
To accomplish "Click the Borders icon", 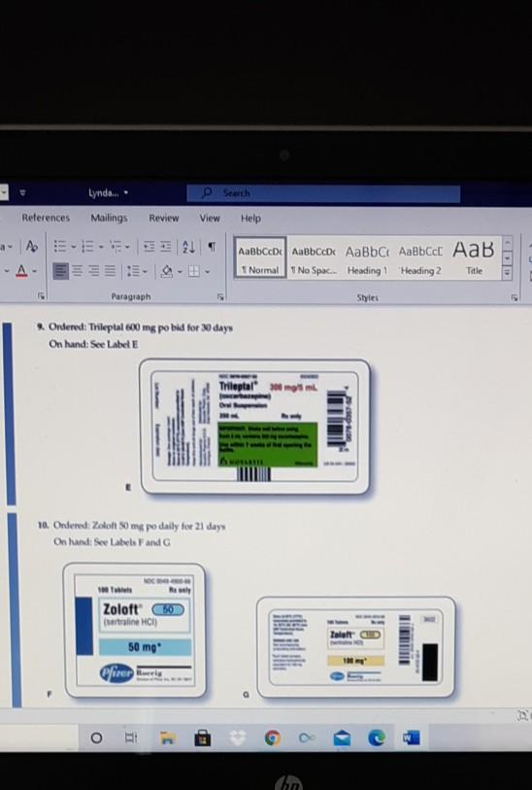I will tap(194, 271).
